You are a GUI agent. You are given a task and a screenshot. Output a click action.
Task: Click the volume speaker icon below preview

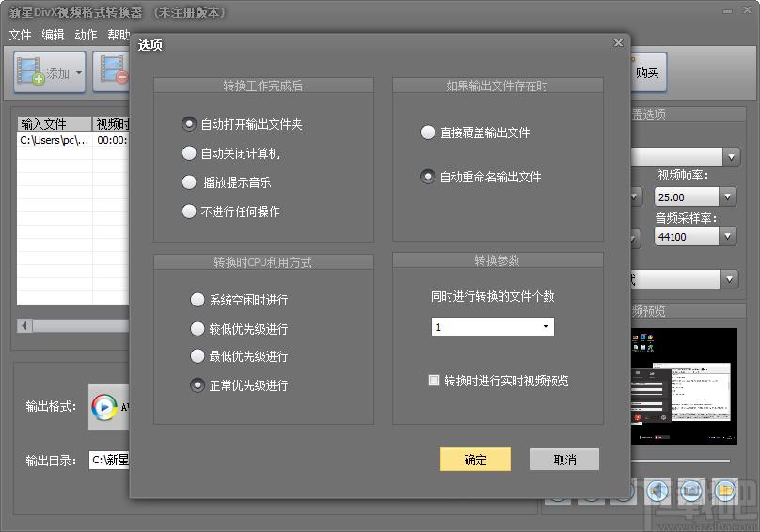point(657,492)
